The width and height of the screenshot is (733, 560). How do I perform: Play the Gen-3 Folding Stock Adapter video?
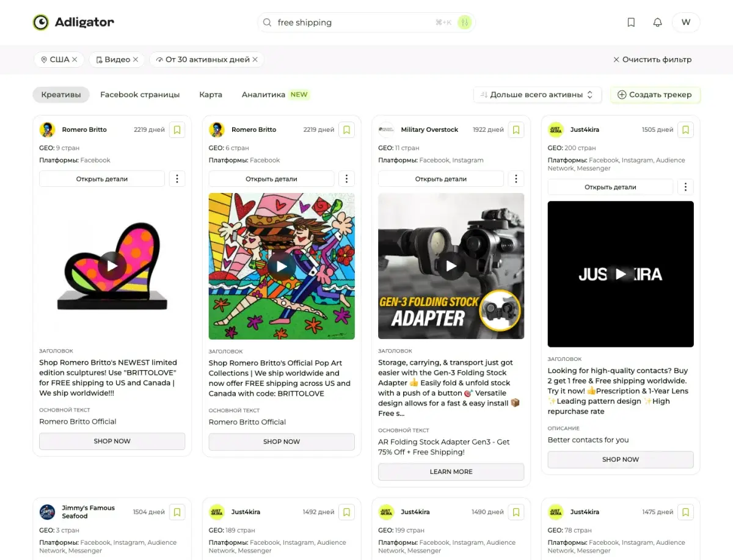[451, 266]
